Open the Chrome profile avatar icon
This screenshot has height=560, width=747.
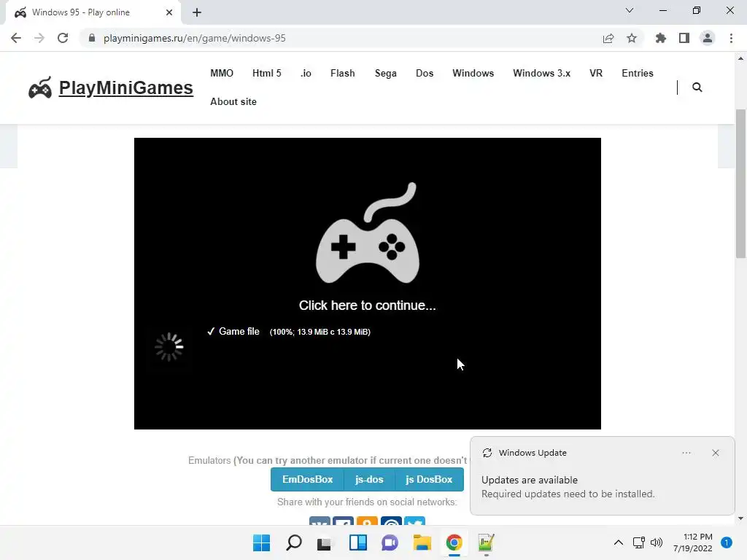(x=708, y=38)
